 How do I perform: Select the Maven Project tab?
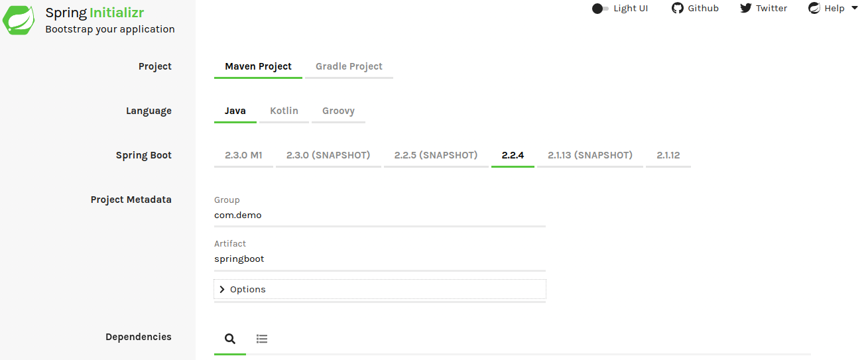258,66
